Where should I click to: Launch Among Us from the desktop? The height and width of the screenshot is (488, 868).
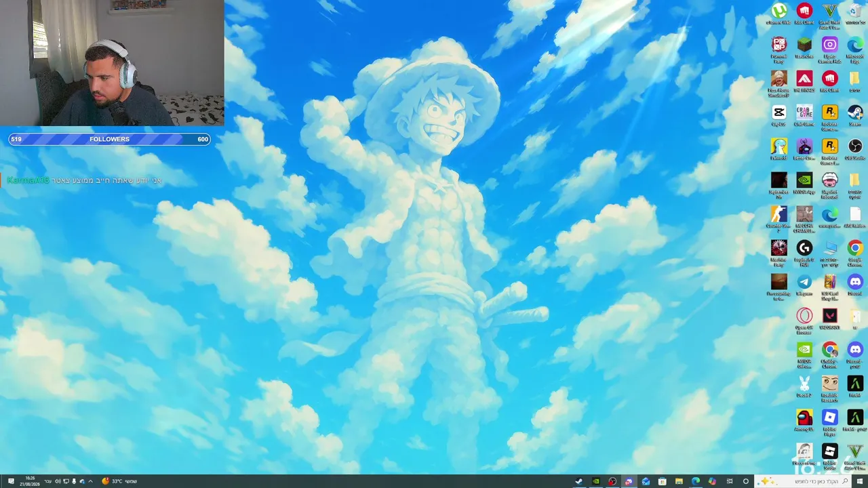click(804, 420)
